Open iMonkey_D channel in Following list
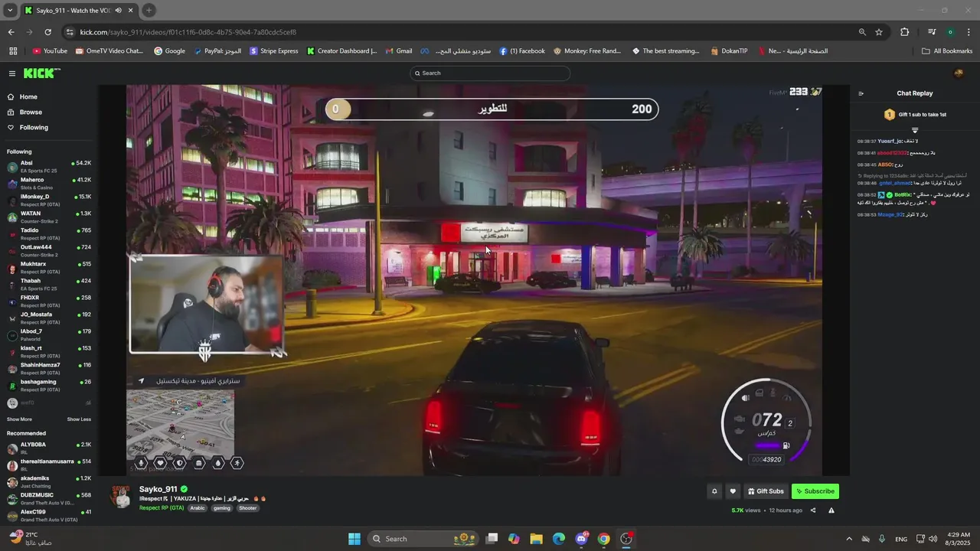Screen dimensions: 980x551 (x=49, y=200)
